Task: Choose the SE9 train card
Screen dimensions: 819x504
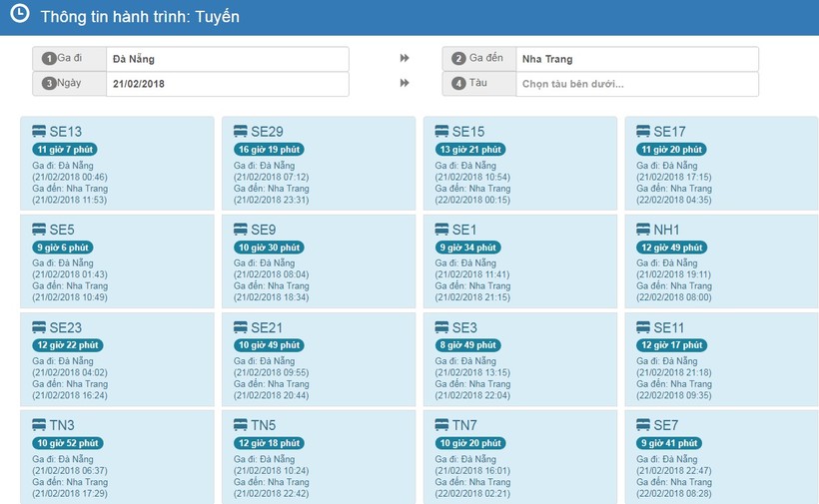Action: click(x=319, y=262)
